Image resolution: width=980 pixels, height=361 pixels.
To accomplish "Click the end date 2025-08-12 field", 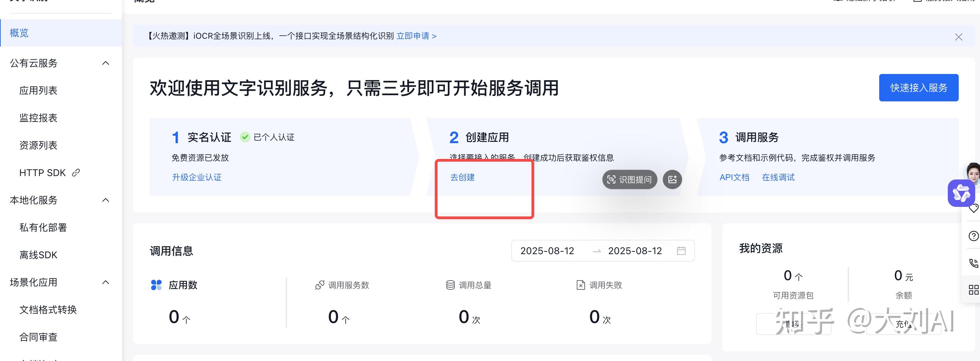I will point(635,251).
